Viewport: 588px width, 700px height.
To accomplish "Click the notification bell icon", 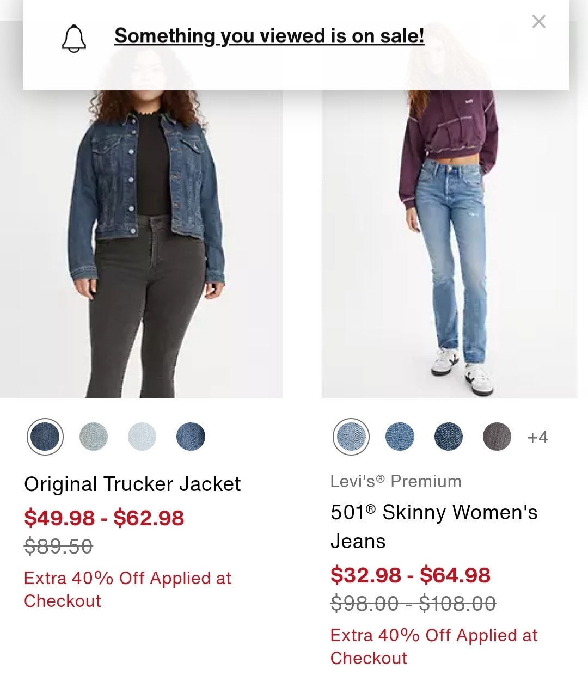I will 74,39.
